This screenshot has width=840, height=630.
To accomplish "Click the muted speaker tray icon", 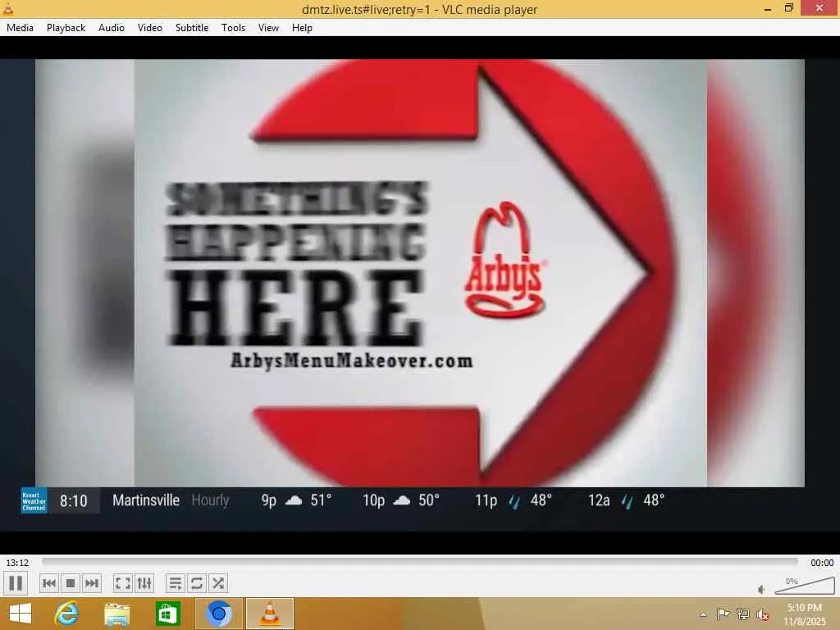I will [x=762, y=614].
